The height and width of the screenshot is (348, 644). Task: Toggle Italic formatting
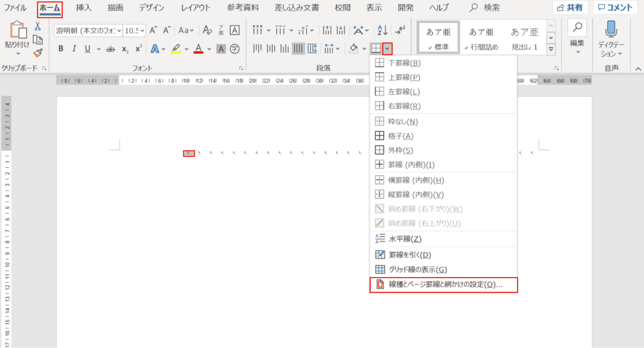pos(74,49)
